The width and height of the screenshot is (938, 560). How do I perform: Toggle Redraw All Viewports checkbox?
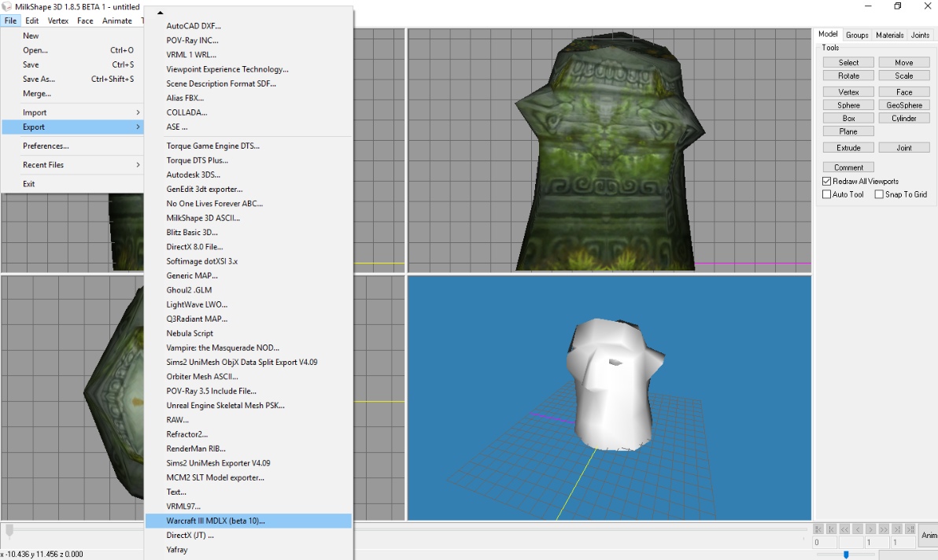pos(827,181)
